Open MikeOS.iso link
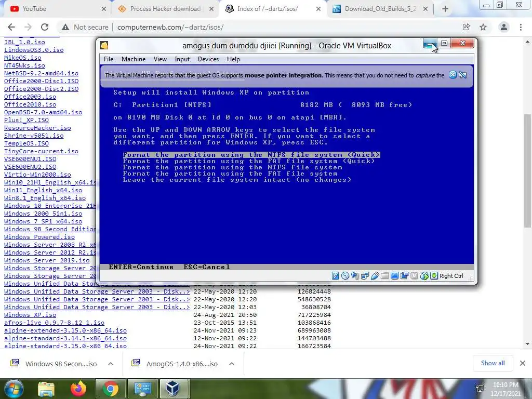The width and height of the screenshot is (532, 399). [23, 58]
